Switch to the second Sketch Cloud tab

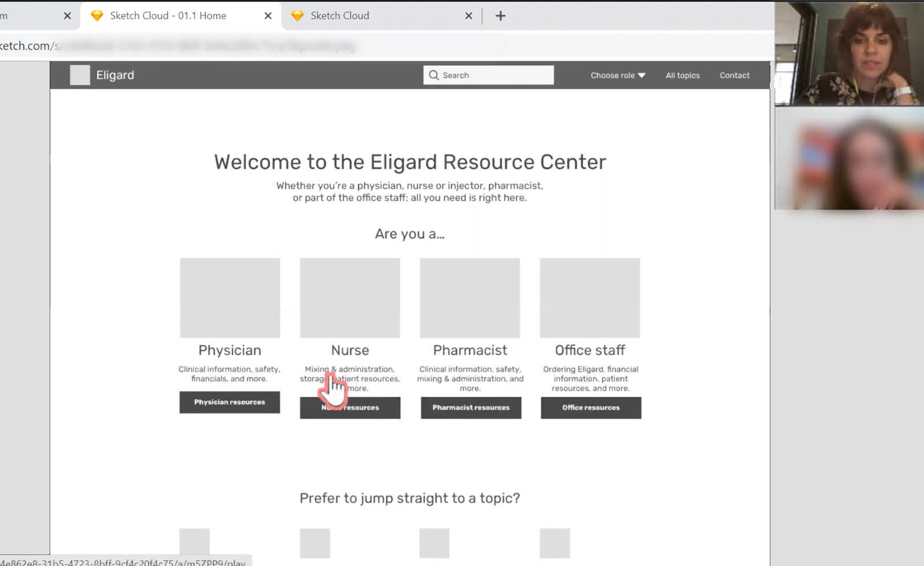click(x=382, y=16)
